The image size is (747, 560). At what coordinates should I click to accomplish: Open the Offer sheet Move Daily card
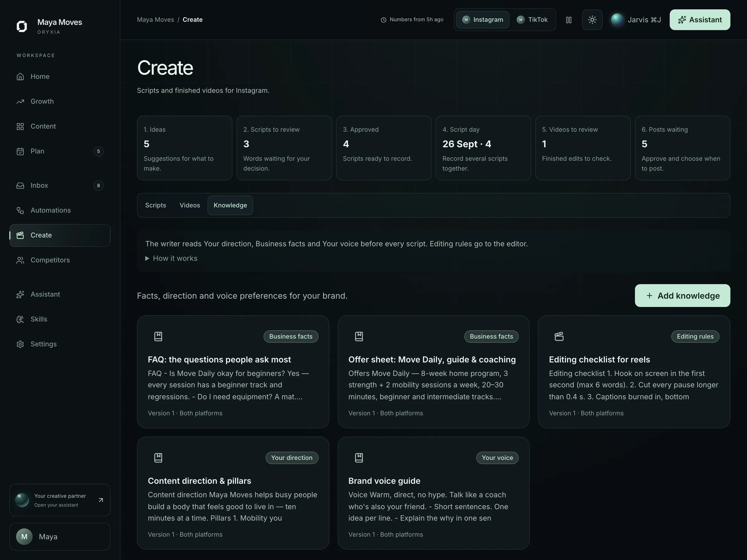tap(434, 372)
